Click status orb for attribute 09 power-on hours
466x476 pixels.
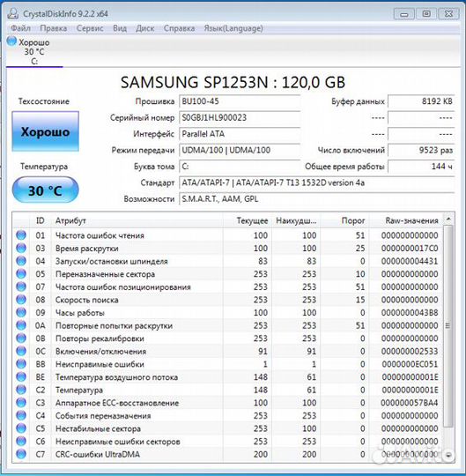[21, 312]
